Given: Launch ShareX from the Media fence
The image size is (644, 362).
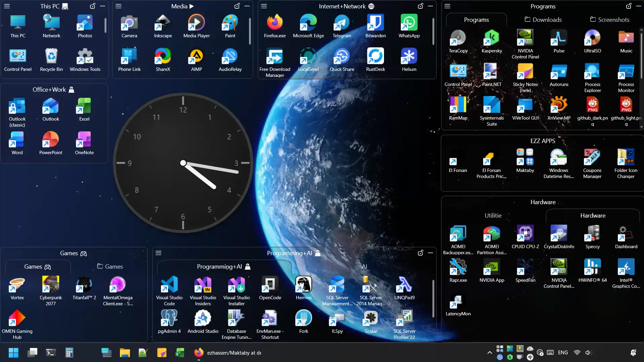Looking at the screenshot, I should pyautogui.click(x=163, y=60).
